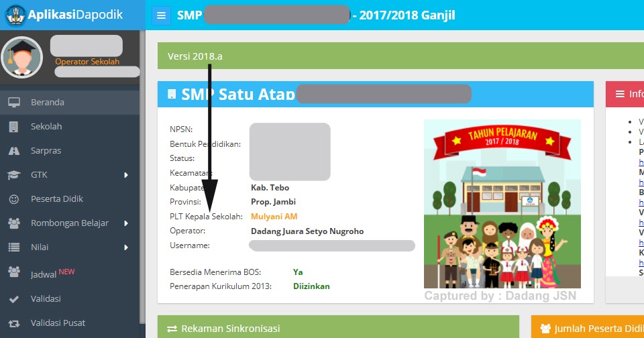Image resolution: width=644 pixels, height=338 pixels.
Task: Click the GTK graduation cap icon
Action: point(14,175)
